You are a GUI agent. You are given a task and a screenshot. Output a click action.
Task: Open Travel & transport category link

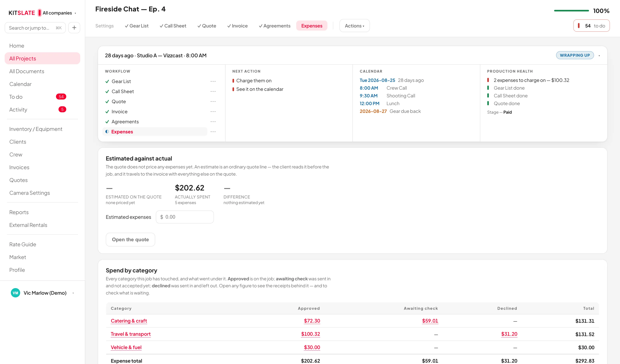click(x=131, y=334)
